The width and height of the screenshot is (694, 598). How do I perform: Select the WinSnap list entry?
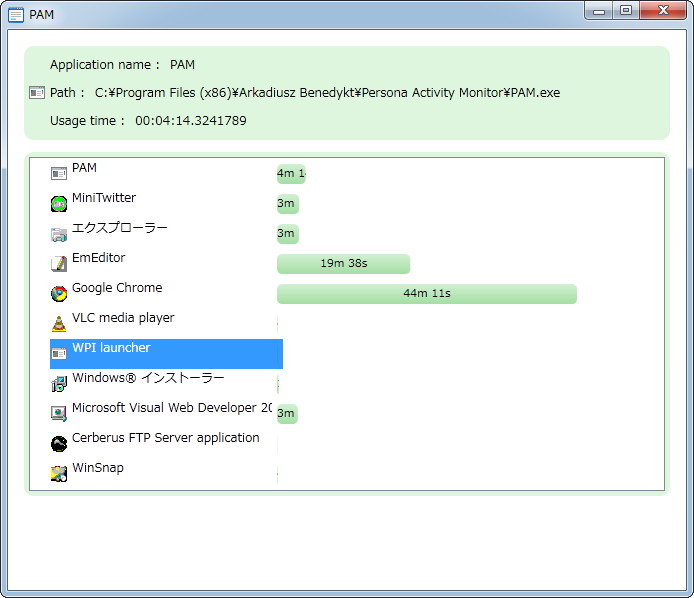click(98, 468)
